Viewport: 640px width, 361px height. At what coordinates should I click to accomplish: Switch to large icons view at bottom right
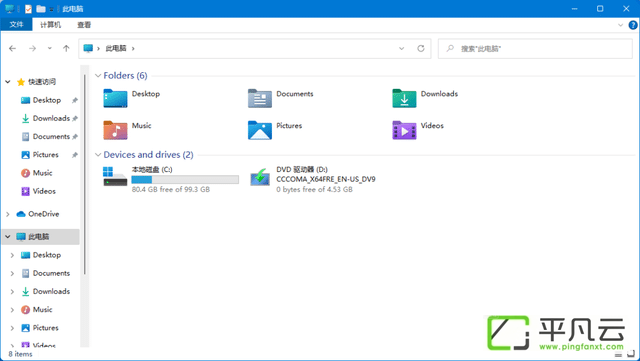point(631,354)
